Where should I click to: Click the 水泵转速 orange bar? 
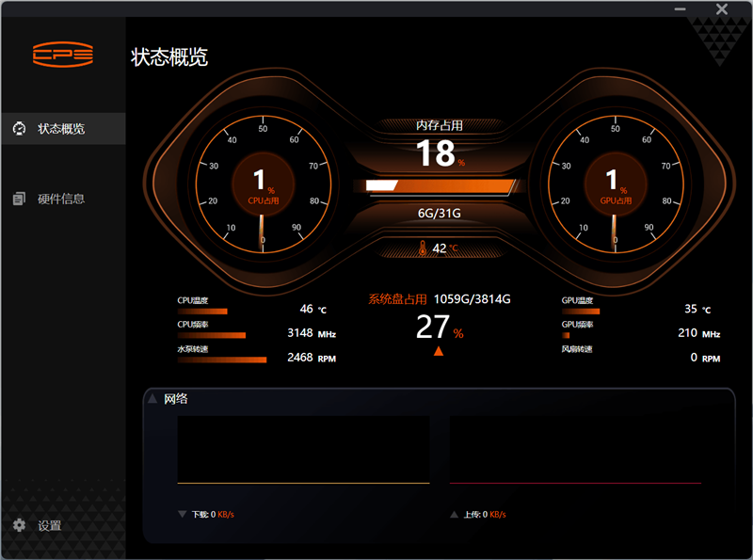(x=222, y=359)
